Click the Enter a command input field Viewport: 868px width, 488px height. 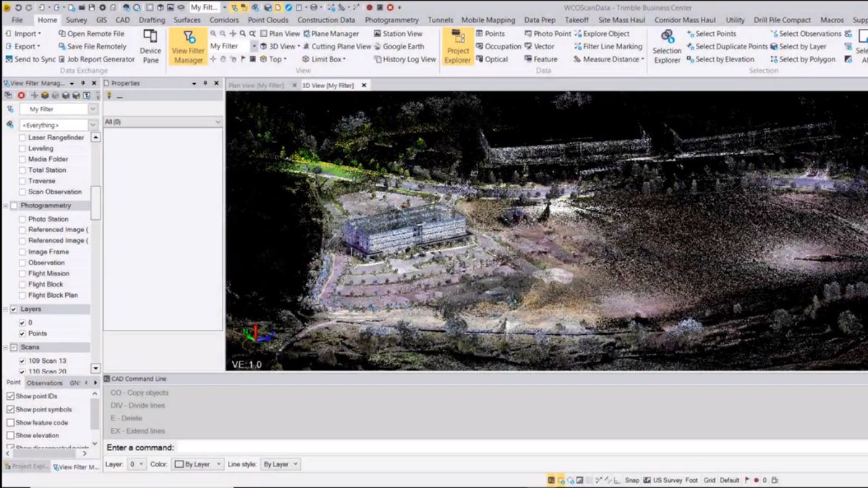click(521, 448)
